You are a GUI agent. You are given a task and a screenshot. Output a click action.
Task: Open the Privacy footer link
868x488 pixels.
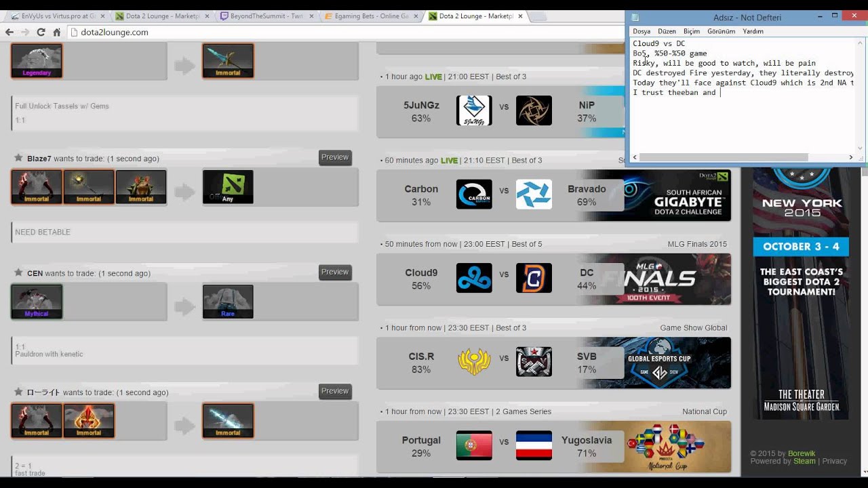click(x=835, y=461)
